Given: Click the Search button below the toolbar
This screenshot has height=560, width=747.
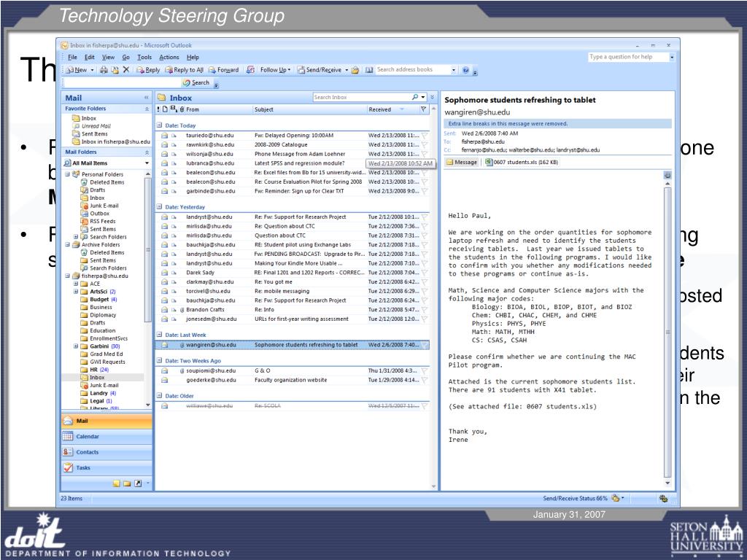Looking at the screenshot, I should (x=196, y=83).
